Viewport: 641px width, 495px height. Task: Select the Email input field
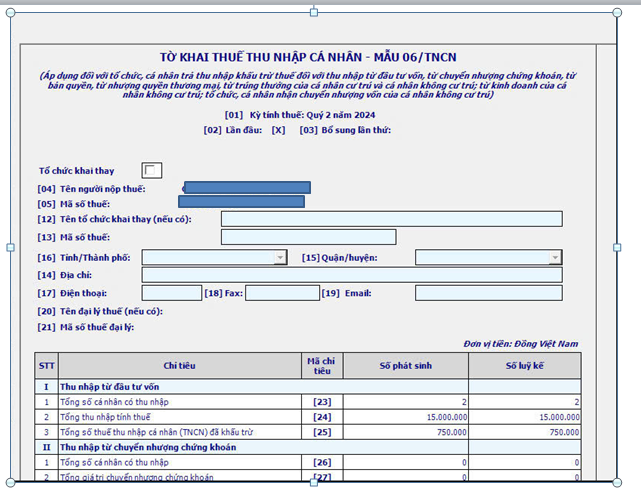(x=488, y=293)
